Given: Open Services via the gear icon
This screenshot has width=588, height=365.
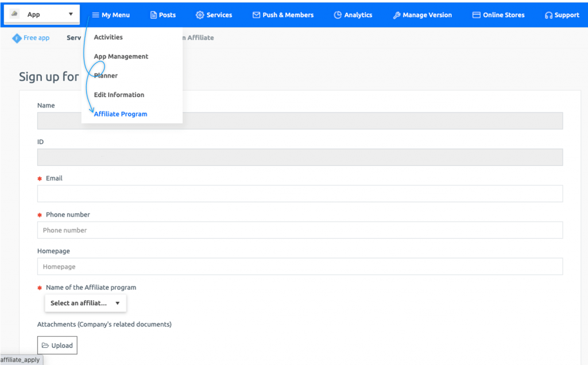Looking at the screenshot, I should click(x=199, y=15).
